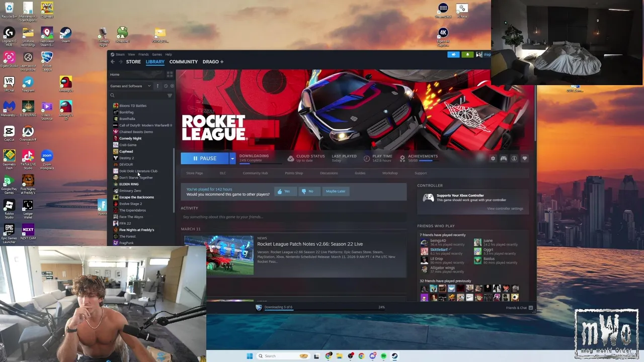This screenshot has width=644, height=362.
Task: Select Doki Doki Literature Club in list
Action: click(x=138, y=171)
